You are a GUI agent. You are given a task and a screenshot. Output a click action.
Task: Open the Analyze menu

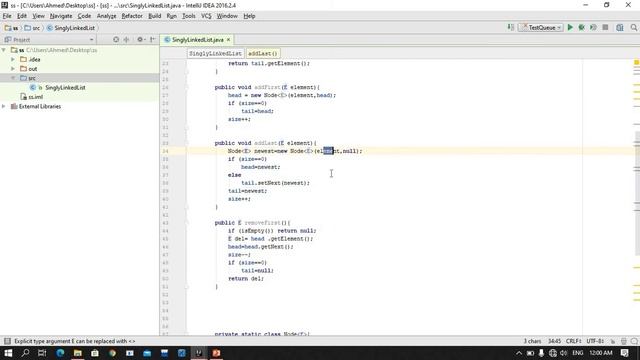pos(107,16)
